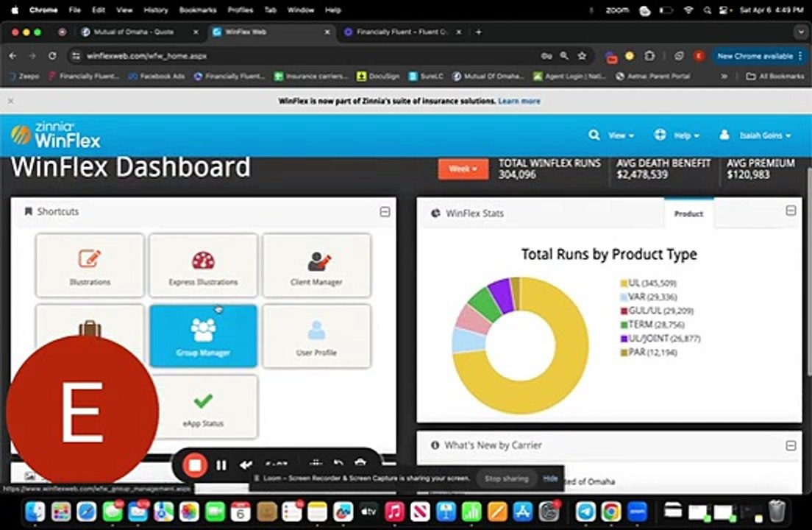This screenshot has width=812, height=530.
Task: Click the Stop sharing button
Action: coord(507,478)
